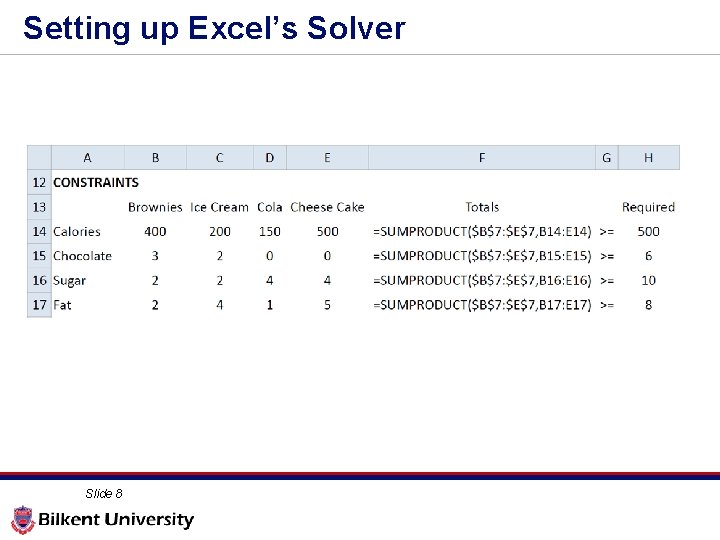Select the Sugar row label cell
The image size is (720, 540).
click(x=70, y=281)
